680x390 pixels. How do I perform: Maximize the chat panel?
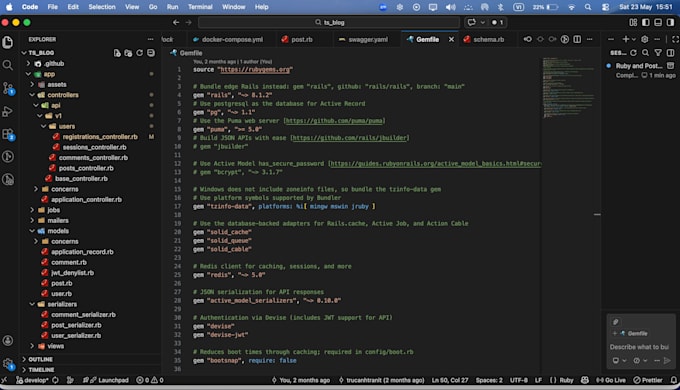(675, 39)
